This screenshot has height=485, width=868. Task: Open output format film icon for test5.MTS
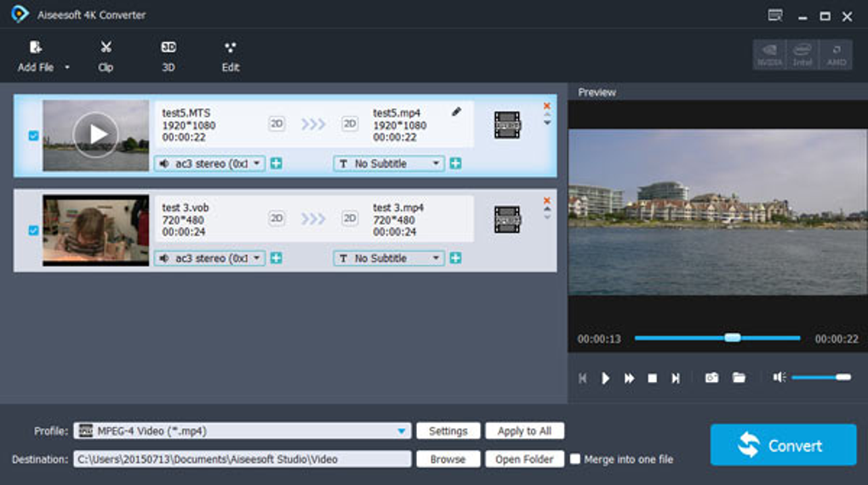click(x=507, y=125)
